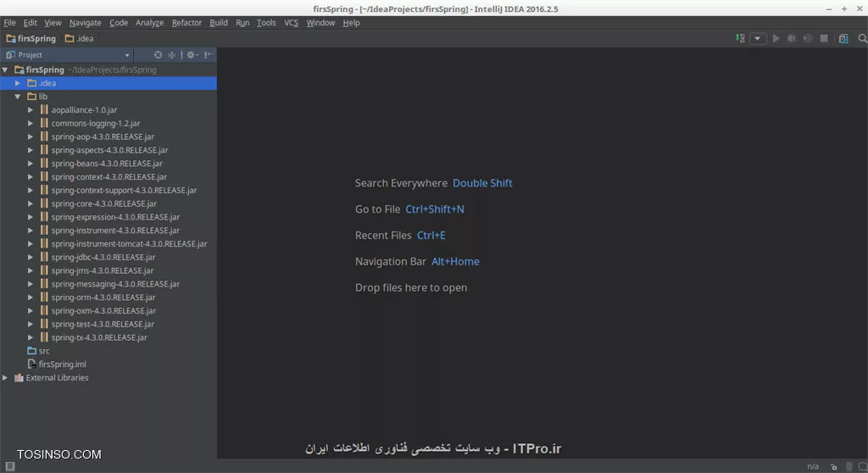Open the Refactor menu
The width and height of the screenshot is (868, 473).
(186, 23)
